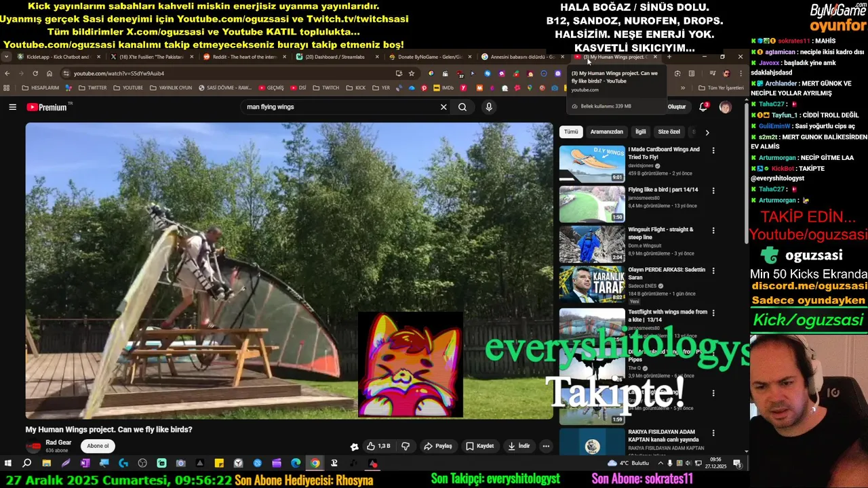Viewport: 868px width, 488px height.
Task: Click the İndir download button
Action: (x=519, y=446)
